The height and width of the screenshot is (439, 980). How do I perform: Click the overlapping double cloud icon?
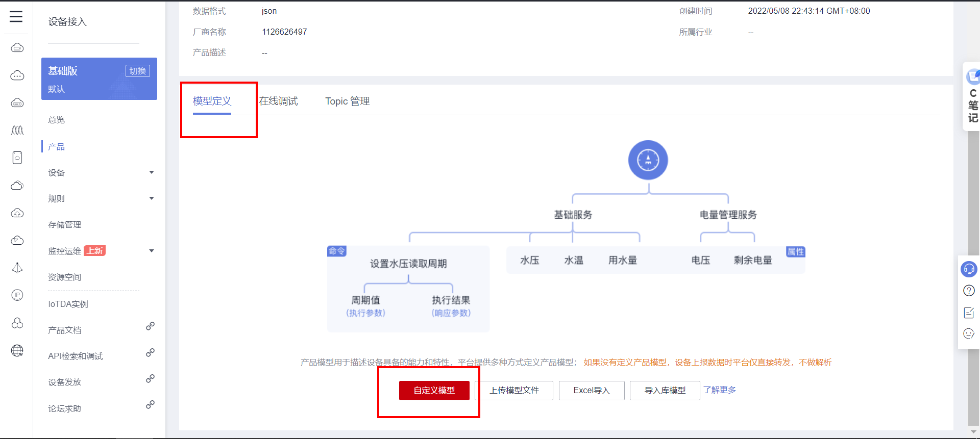pyautogui.click(x=17, y=185)
